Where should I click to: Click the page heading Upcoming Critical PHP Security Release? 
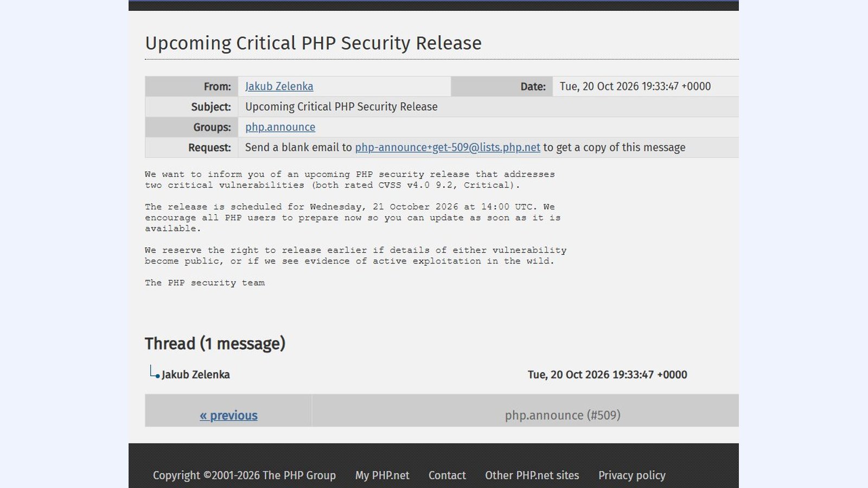pyautogui.click(x=314, y=43)
